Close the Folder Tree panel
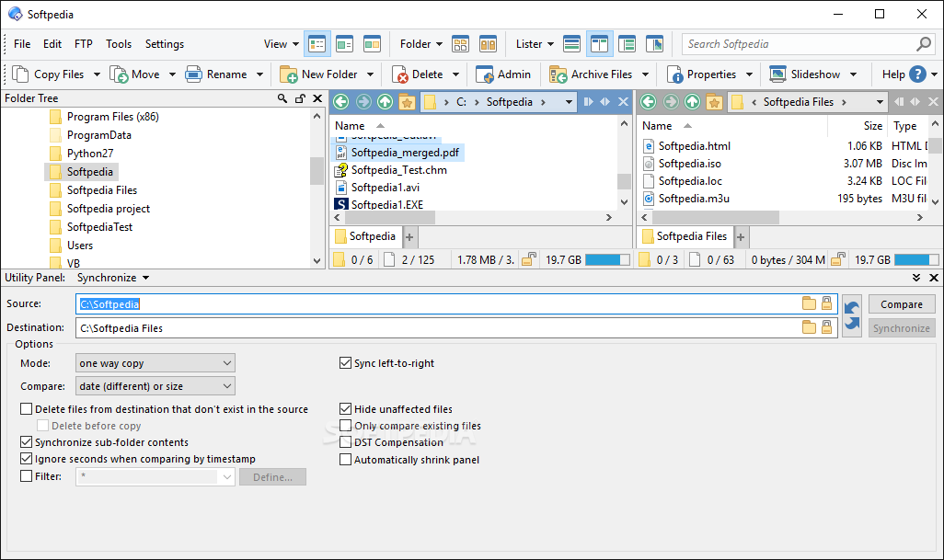 pyautogui.click(x=317, y=98)
